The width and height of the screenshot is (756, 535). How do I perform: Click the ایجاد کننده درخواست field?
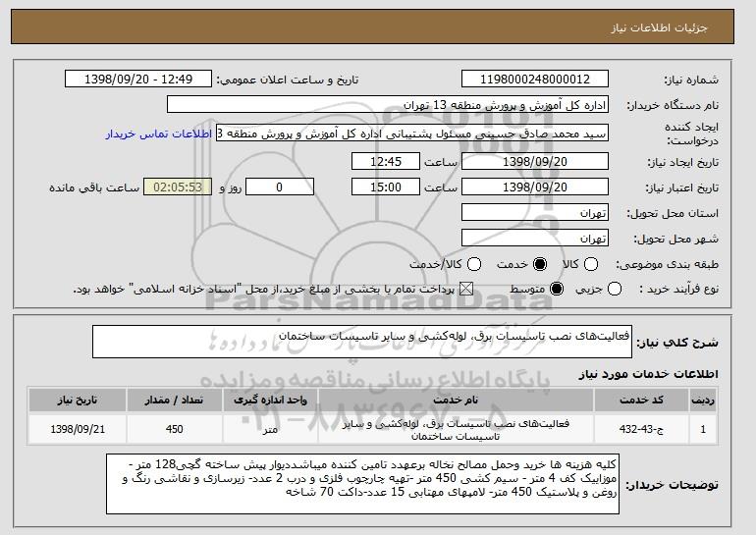point(412,134)
